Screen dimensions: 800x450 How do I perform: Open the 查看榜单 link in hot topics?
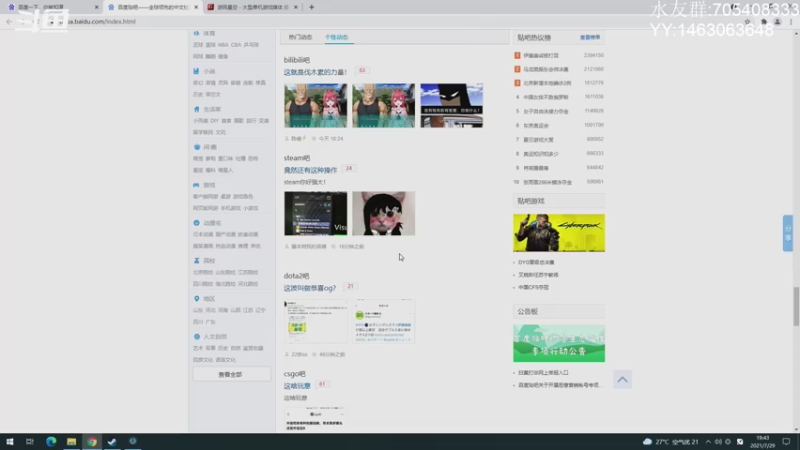[590, 37]
